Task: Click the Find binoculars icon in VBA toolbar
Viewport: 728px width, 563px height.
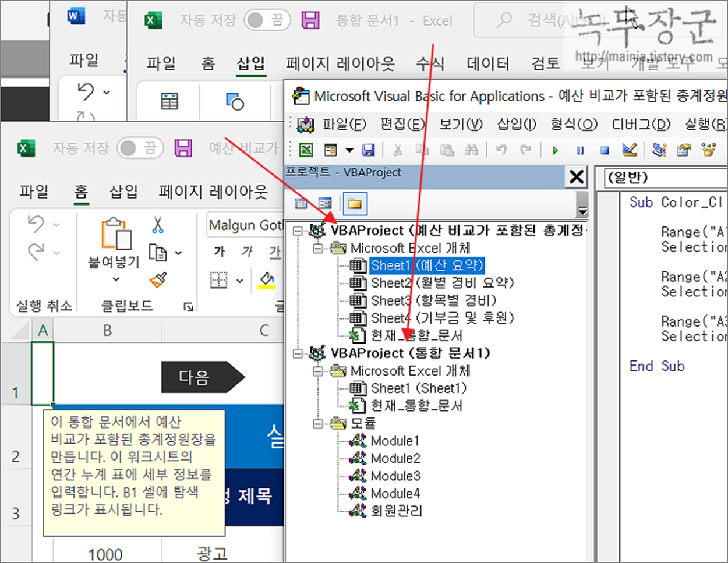Action: (471, 150)
